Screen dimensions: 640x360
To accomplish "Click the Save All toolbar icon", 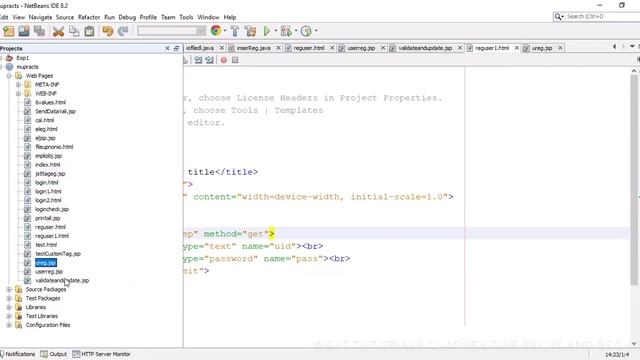I will (x=39, y=31).
